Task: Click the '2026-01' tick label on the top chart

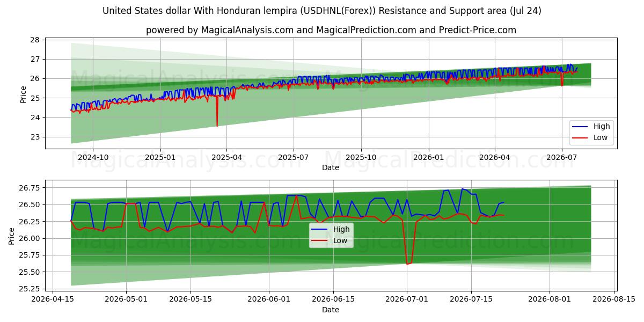Action: pyautogui.click(x=428, y=158)
